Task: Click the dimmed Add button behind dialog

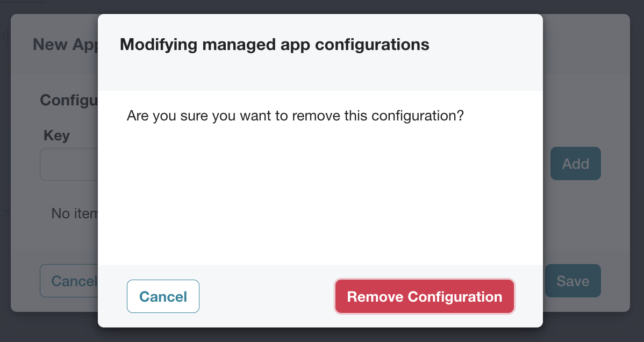Action: point(575,163)
